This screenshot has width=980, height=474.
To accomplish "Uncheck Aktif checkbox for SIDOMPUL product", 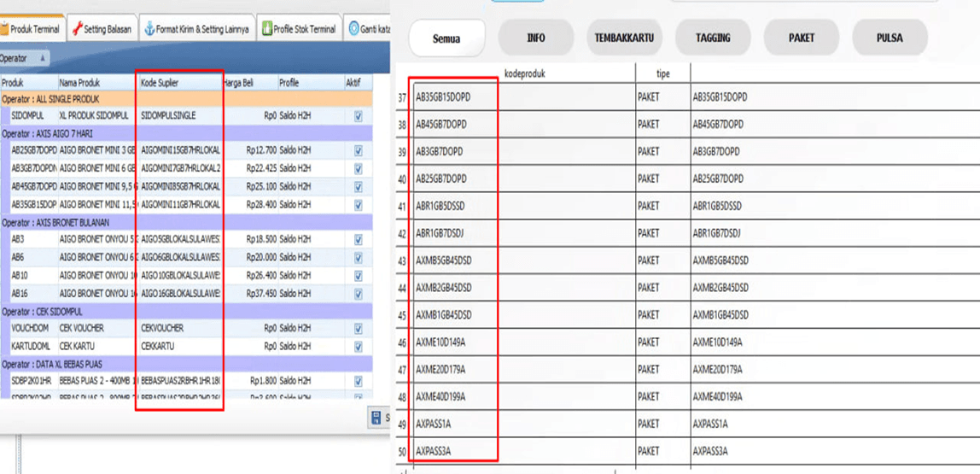I will pyautogui.click(x=358, y=115).
